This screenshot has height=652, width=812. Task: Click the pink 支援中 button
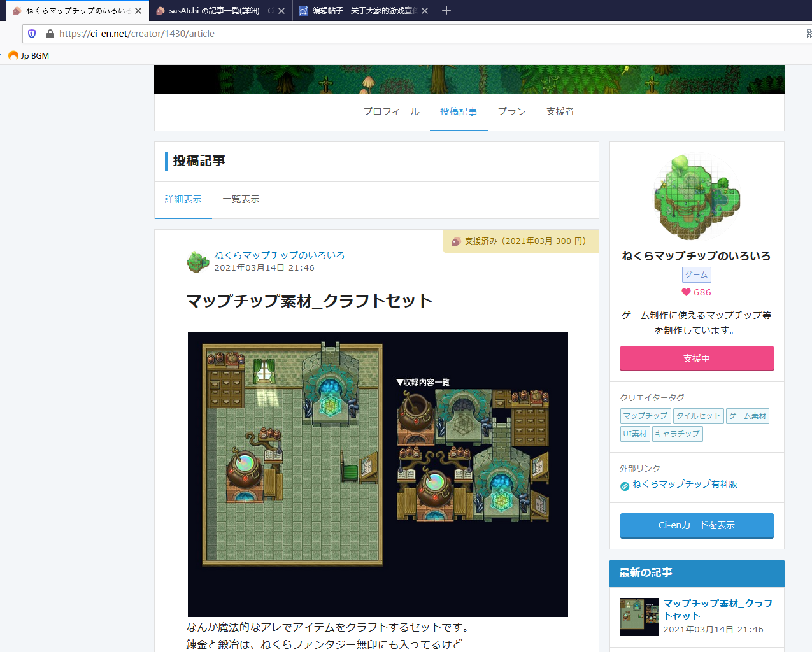click(x=697, y=358)
